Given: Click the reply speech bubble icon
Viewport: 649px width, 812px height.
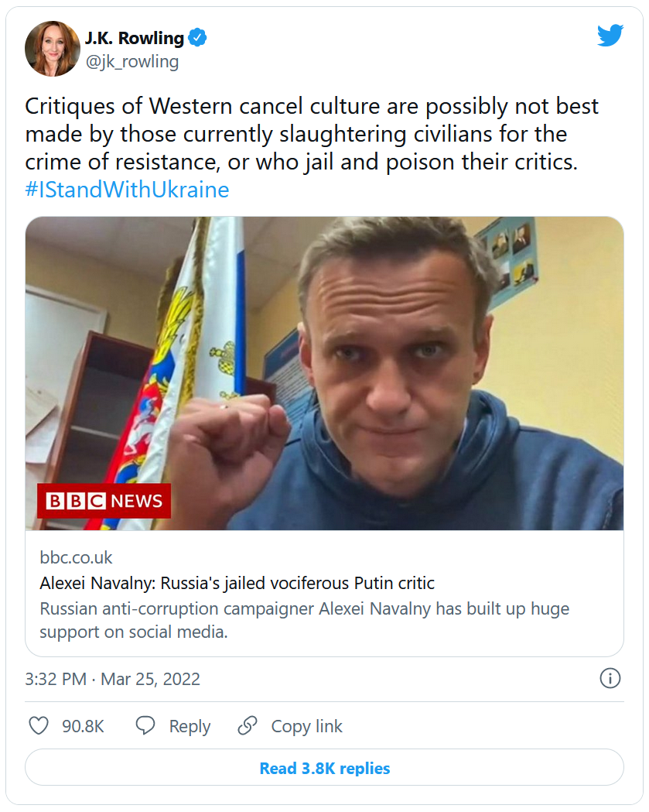Looking at the screenshot, I should 145,726.
